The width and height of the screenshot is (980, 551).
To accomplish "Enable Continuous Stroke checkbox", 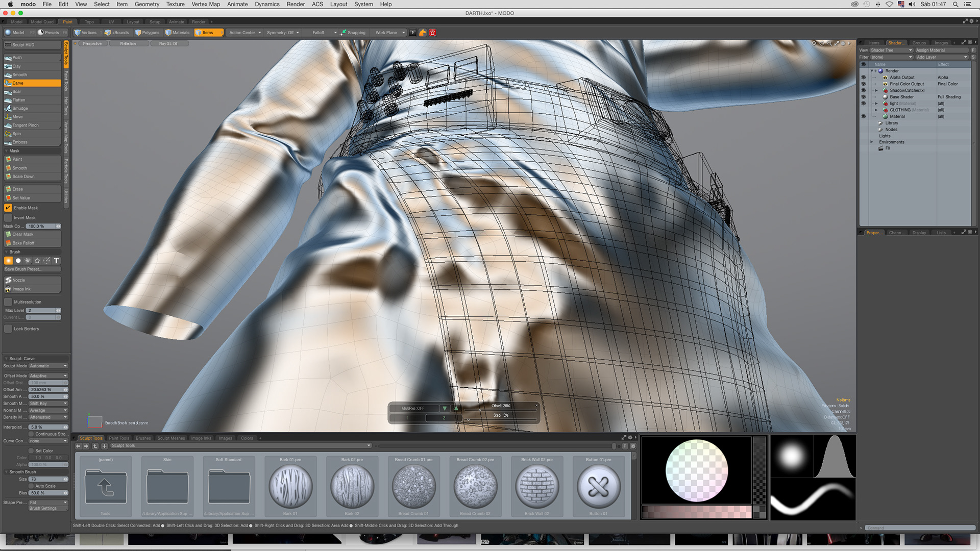I will (31, 434).
